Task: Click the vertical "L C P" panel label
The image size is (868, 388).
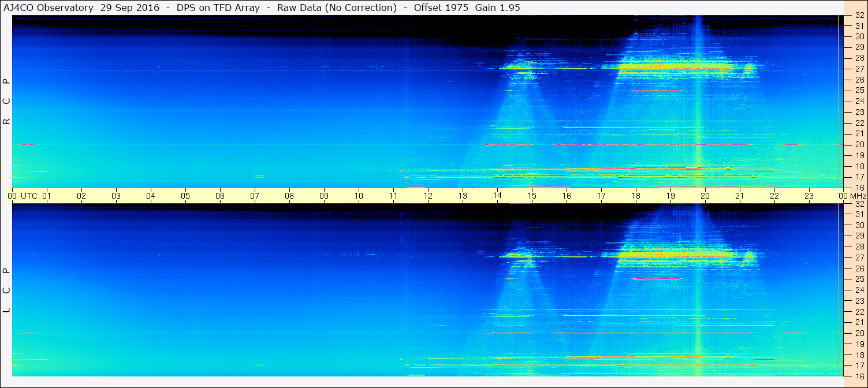Action: click(7, 290)
